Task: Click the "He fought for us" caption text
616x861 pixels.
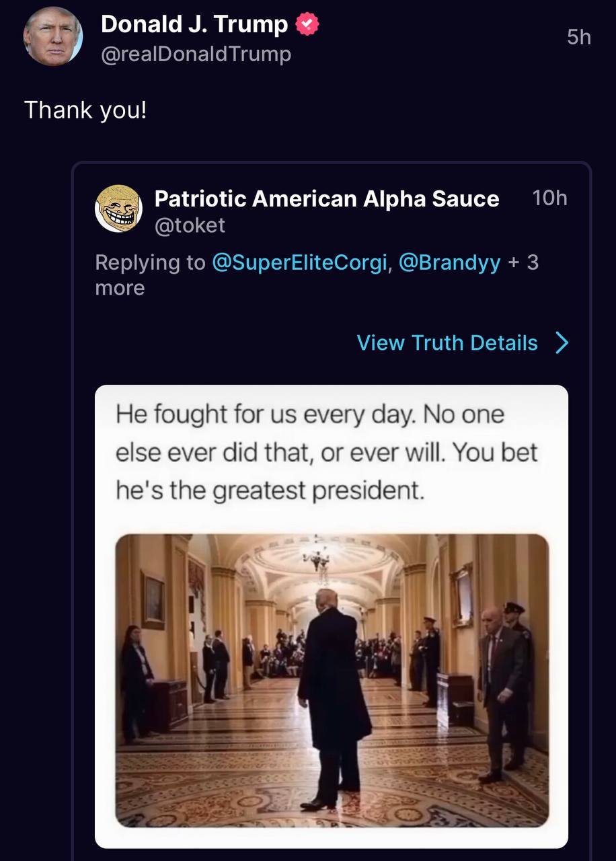Action: (x=326, y=452)
